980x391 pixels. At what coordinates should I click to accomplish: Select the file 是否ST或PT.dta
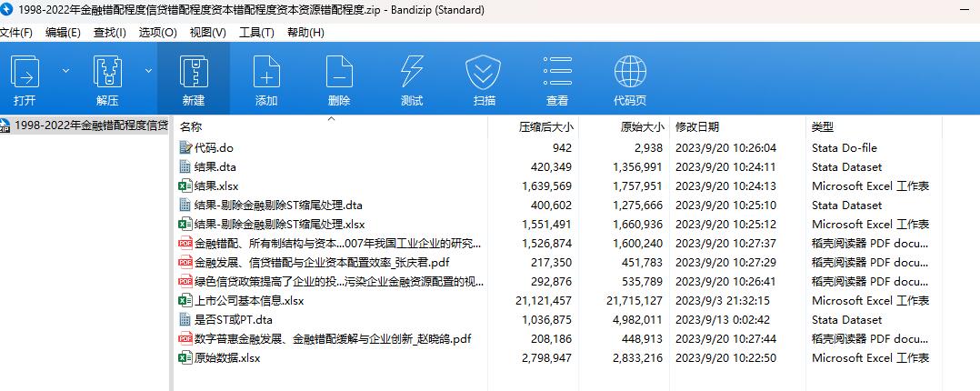coord(233,320)
